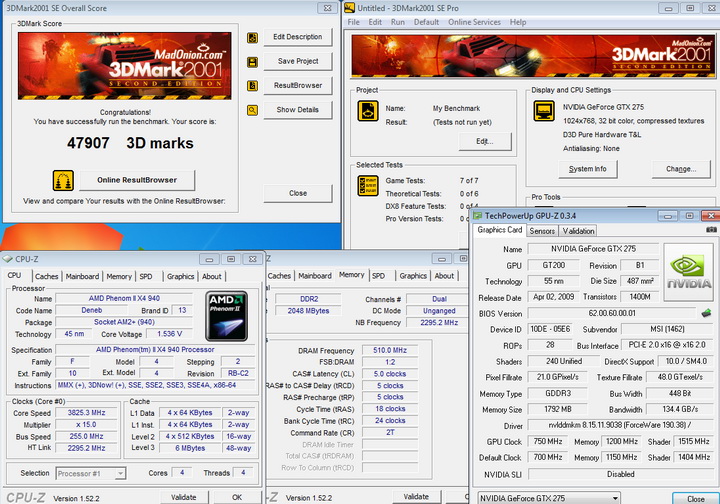Click the 3DMark2001 banner in score dialog
Viewport: 720px width, 504px height.
124,66
